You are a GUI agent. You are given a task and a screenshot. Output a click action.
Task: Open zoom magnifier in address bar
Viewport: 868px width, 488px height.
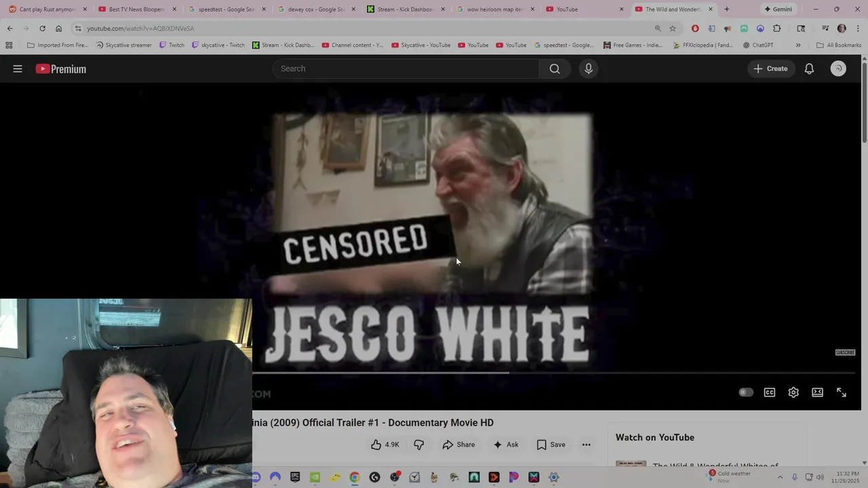coord(658,28)
